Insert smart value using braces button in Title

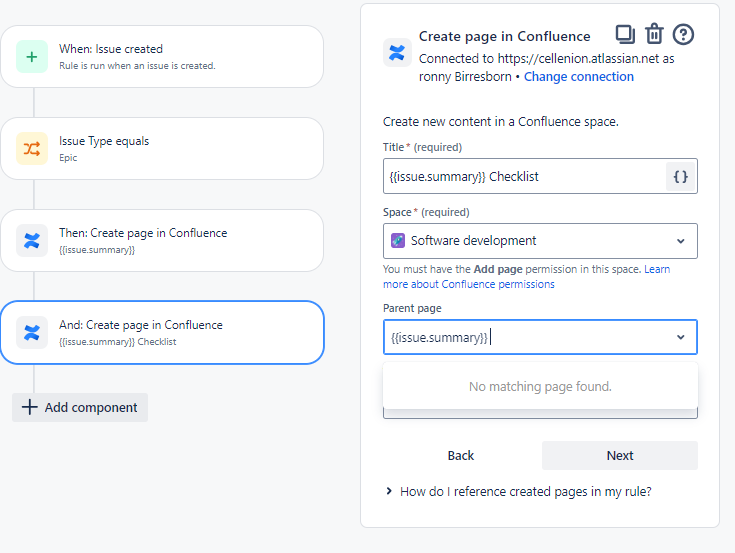pos(681,177)
